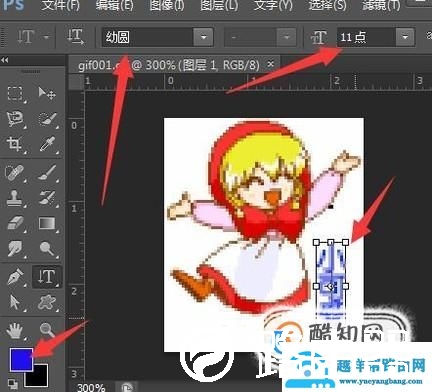This screenshot has width=432, height=392.
Task: Select the Hand tool
Action: (x=15, y=330)
